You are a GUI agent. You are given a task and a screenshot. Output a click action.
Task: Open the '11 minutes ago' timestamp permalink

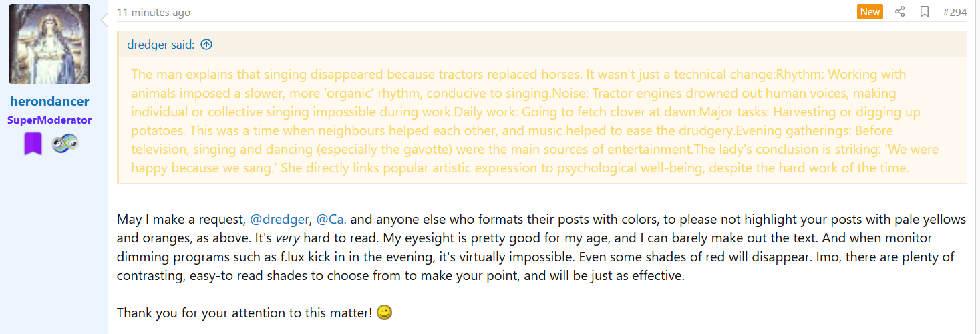tap(154, 13)
